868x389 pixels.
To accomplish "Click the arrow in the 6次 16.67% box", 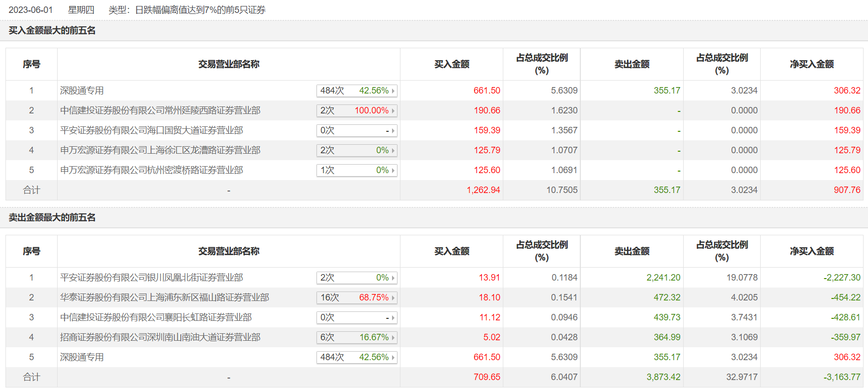I will 393,337.
